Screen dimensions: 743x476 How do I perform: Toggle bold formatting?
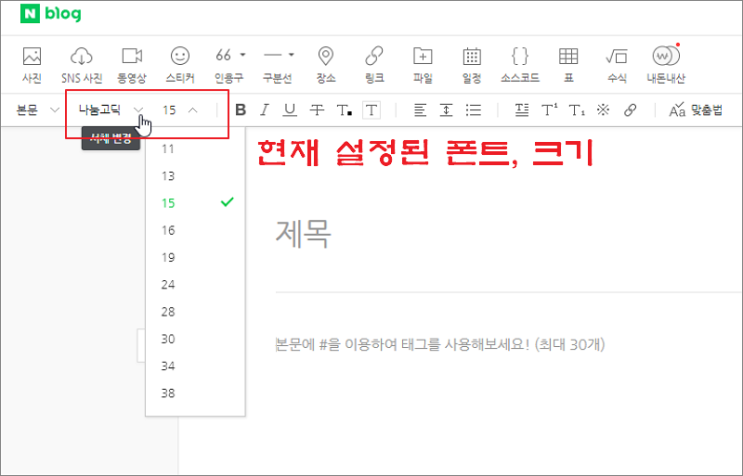point(241,110)
